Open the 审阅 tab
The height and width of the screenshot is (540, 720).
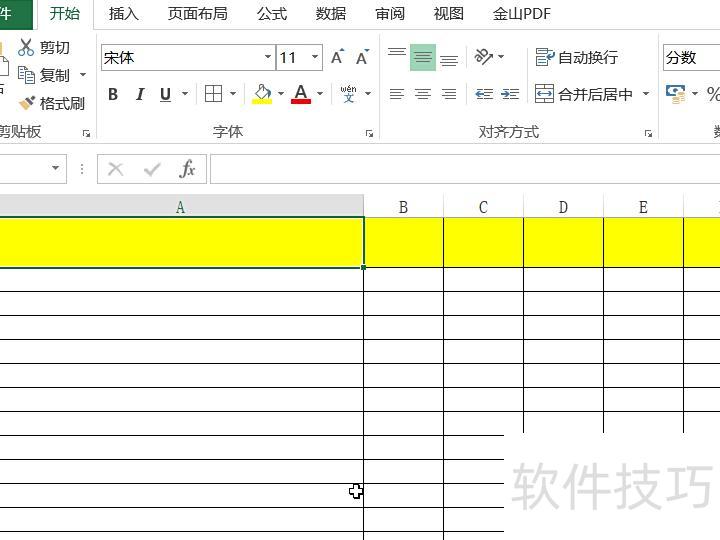click(390, 14)
